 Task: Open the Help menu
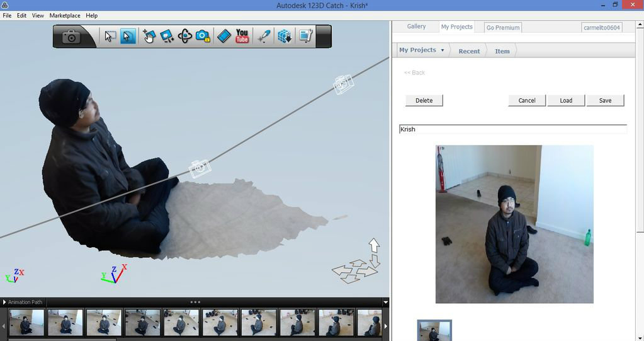point(91,16)
